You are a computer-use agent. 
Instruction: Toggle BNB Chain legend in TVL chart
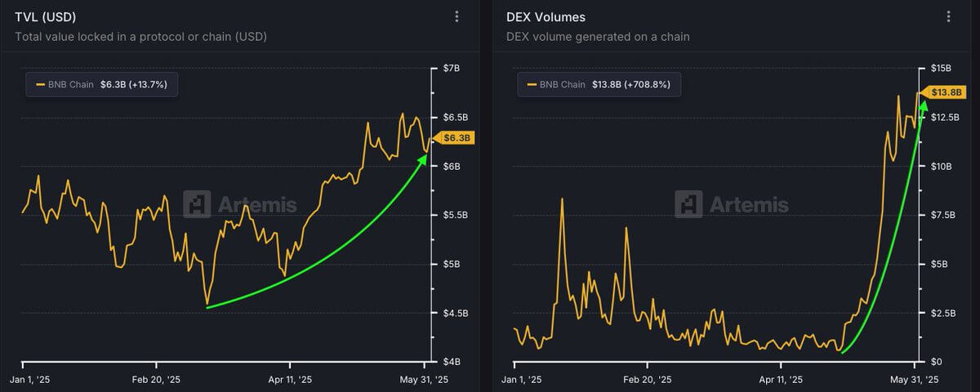(102, 84)
